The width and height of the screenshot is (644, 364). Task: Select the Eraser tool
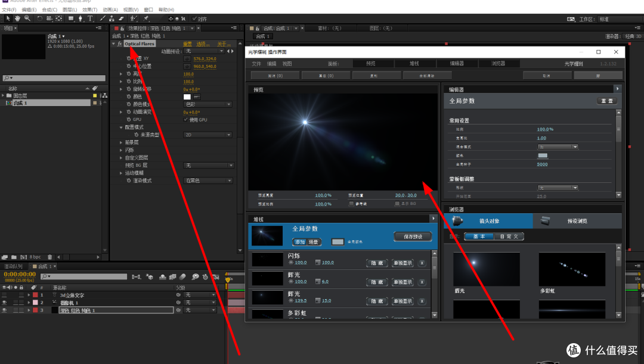click(121, 18)
